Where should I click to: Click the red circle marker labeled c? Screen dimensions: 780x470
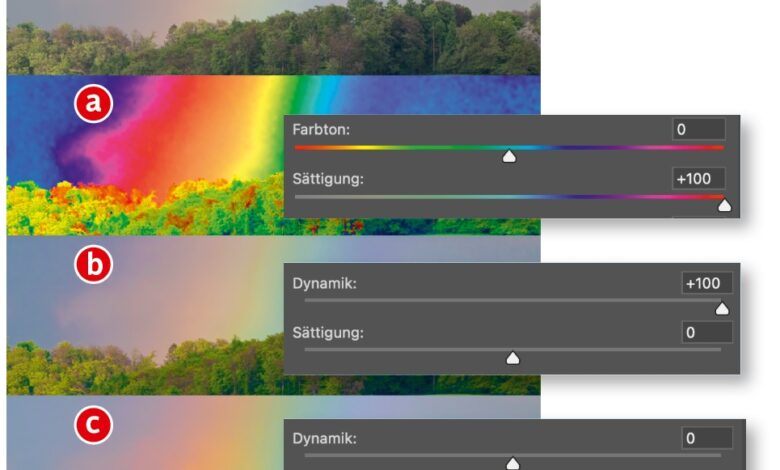[x=93, y=425]
